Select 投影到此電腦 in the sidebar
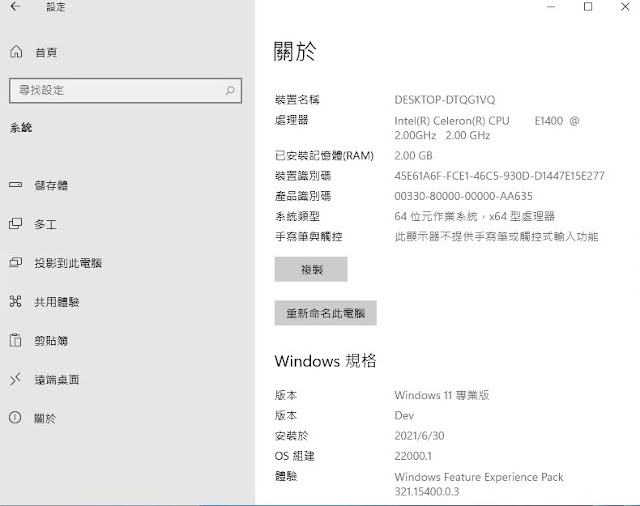The height and width of the screenshot is (506, 640). [68, 263]
